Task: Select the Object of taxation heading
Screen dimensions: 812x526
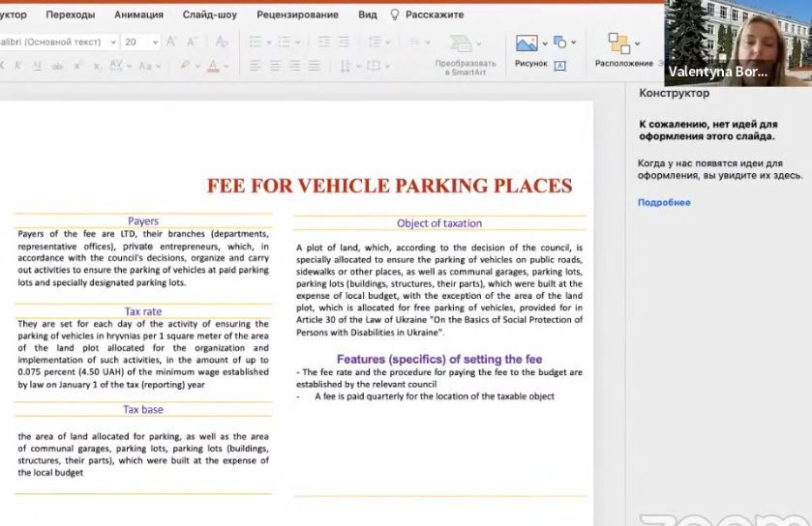Action: pyautogui.click(x=439, y=223)
